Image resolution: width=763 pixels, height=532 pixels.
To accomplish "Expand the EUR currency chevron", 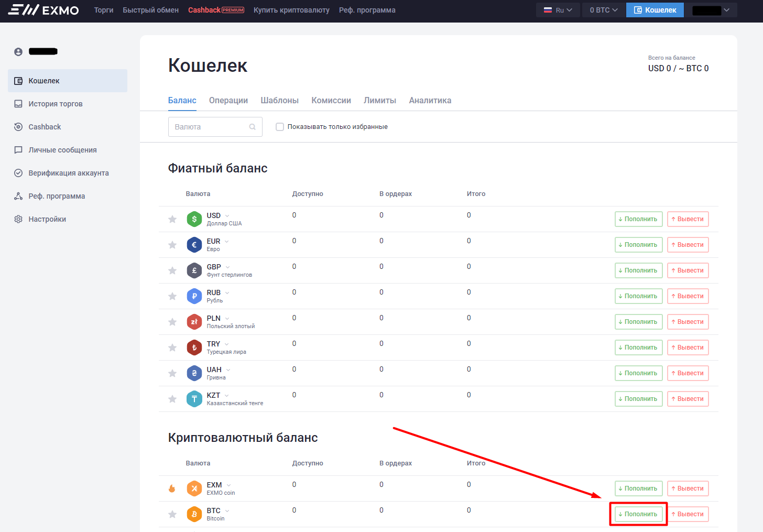I will pos(227,241).
